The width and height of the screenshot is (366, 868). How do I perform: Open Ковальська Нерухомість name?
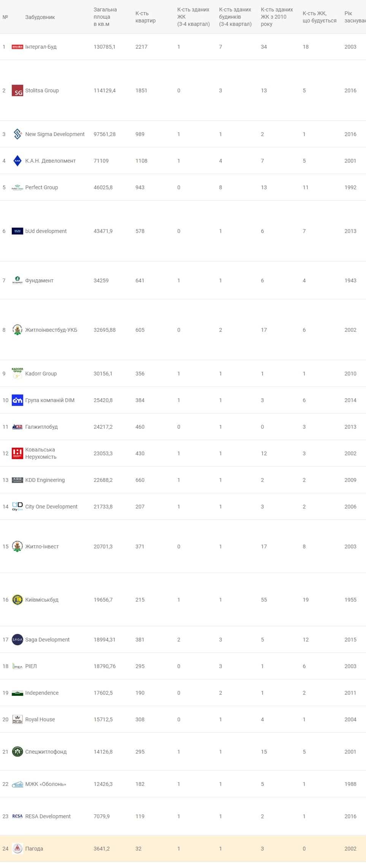(x=41, y=453)
